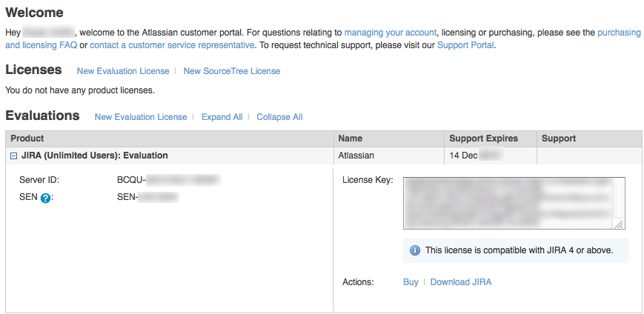Select the JIRA (Unlimited Users): Evaluation row title
Image resolution: width=644 pixels, height=314 pixels.
point(95,156)
